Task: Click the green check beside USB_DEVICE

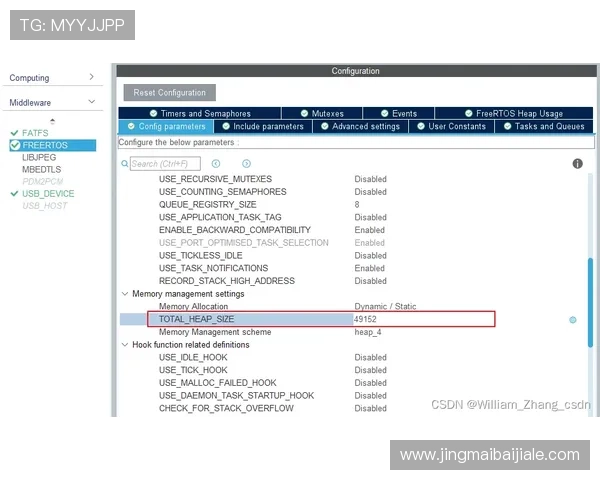Action: click(x=14, y=194)
